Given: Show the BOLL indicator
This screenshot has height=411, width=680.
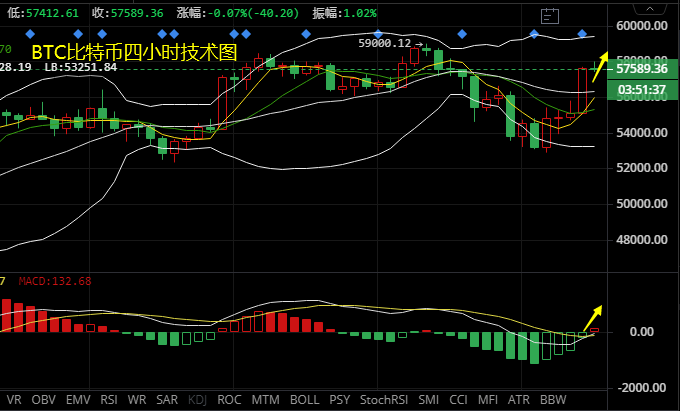Looking at the screenshot, I should [x=304, y=399].
